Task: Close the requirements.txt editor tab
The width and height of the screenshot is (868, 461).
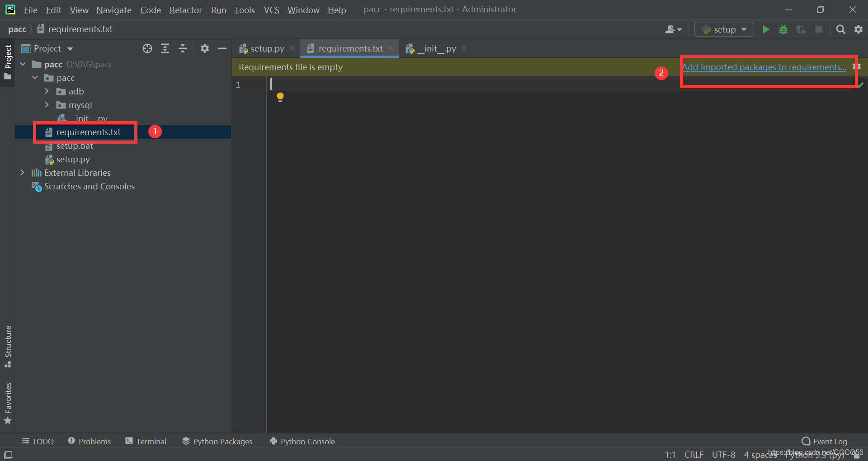Action: click(x=391, y=48)
